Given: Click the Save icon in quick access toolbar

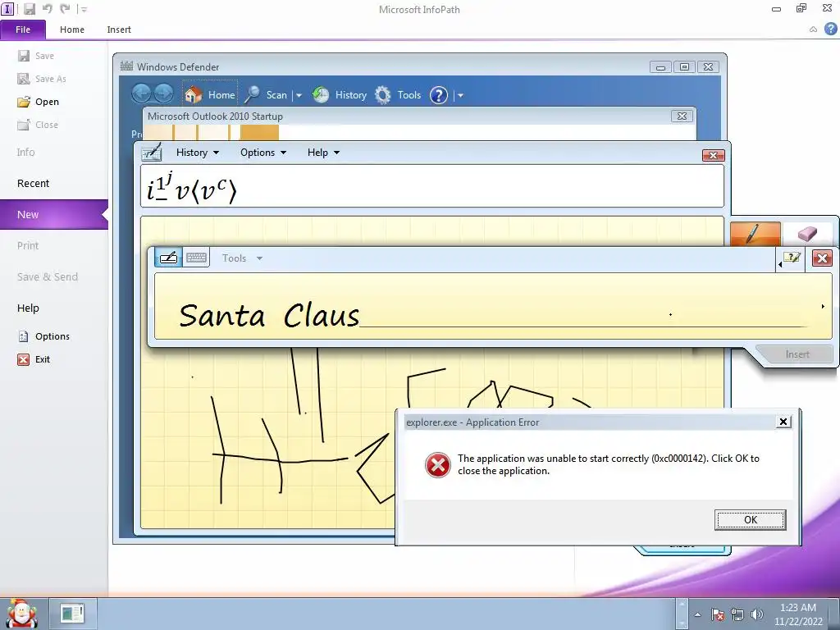Looking at the screenshot, I should point(29,9).
